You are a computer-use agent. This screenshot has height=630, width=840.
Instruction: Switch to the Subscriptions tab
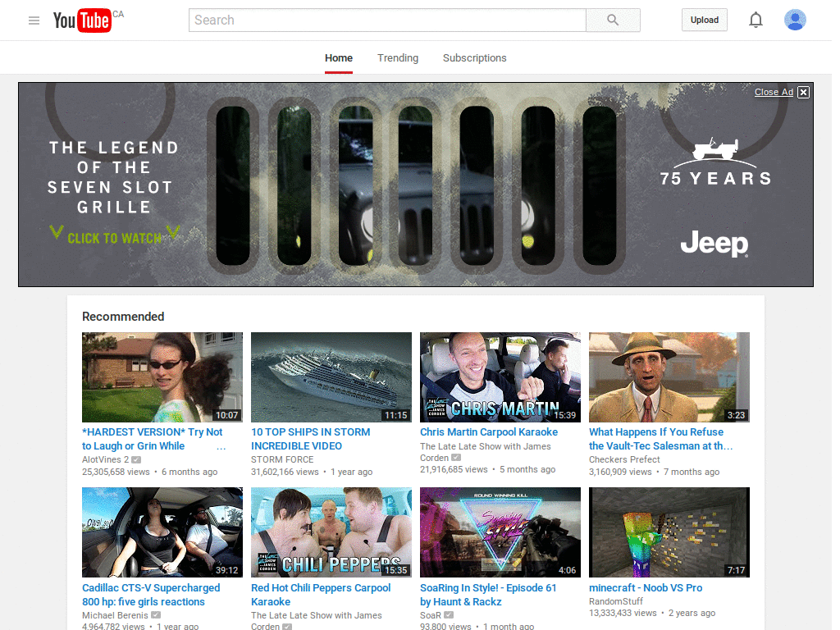click(x=474, y=58)
